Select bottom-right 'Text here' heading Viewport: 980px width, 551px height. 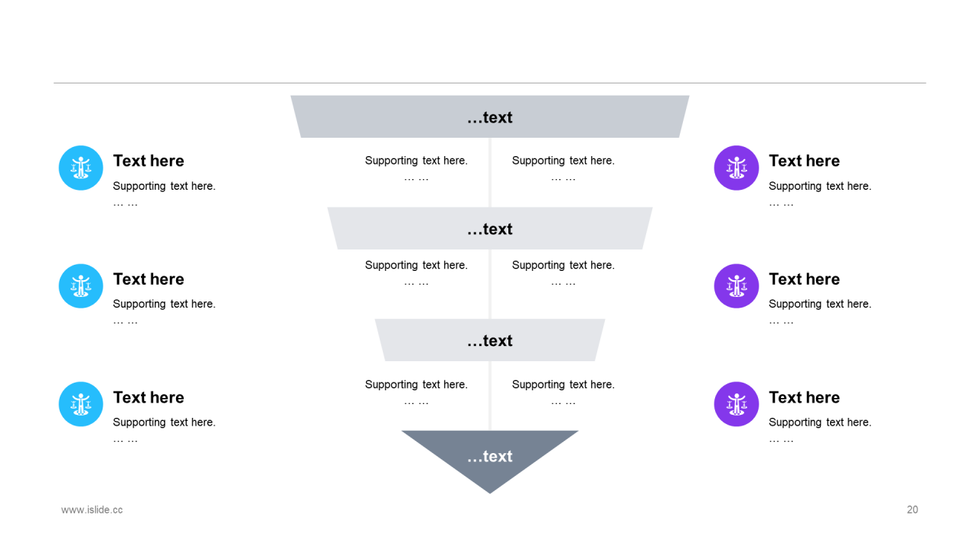tap(804, 397)
